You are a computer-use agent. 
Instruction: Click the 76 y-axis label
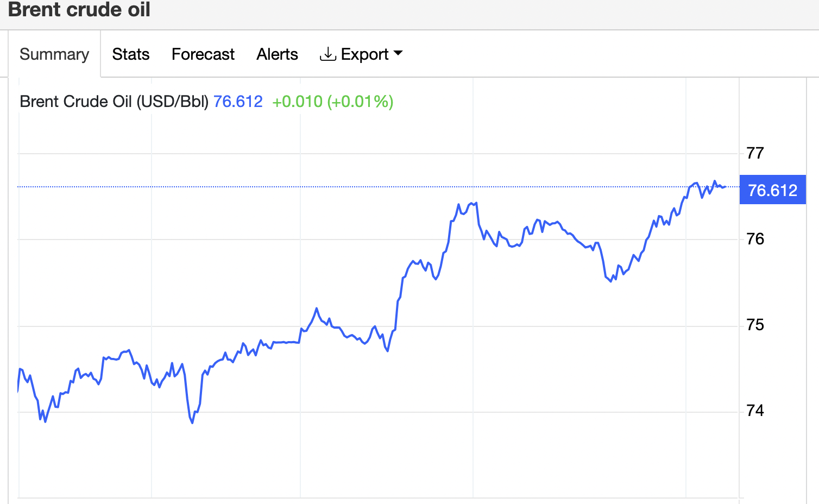[x=755, y=239]
